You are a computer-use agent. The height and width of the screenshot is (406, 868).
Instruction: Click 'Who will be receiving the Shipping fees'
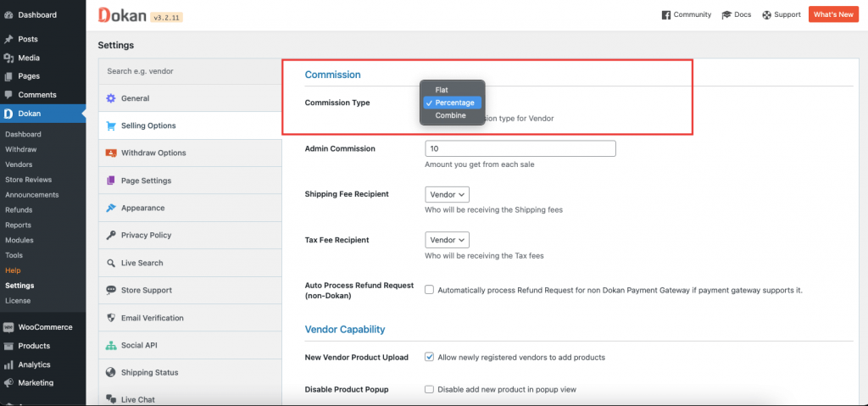point(494,210)
